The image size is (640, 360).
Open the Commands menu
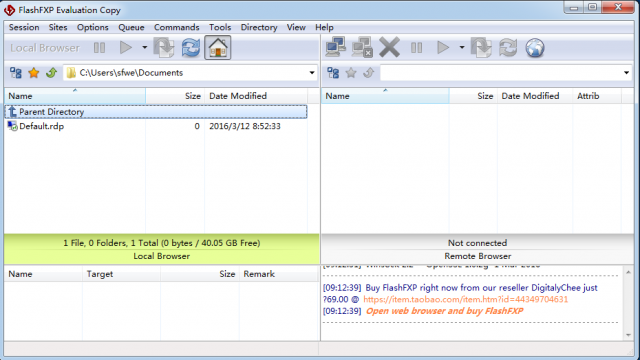coord(176,27)
